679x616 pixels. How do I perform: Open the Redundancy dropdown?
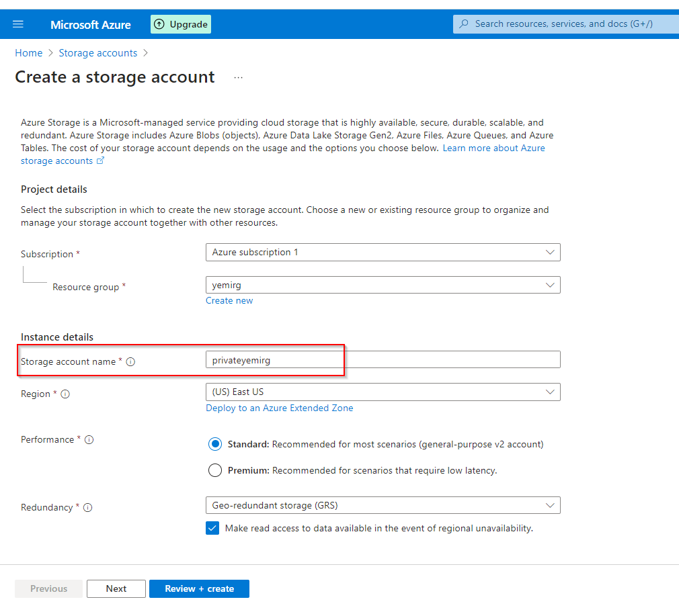(550, 505)
